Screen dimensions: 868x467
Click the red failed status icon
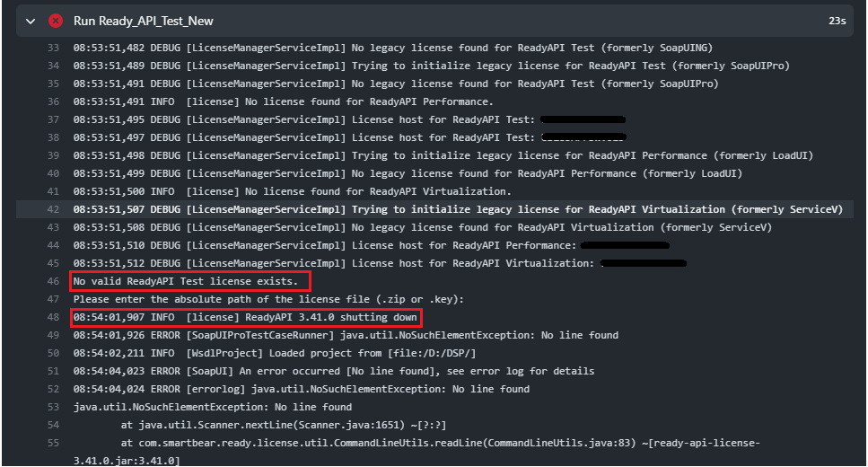(56, 20)
